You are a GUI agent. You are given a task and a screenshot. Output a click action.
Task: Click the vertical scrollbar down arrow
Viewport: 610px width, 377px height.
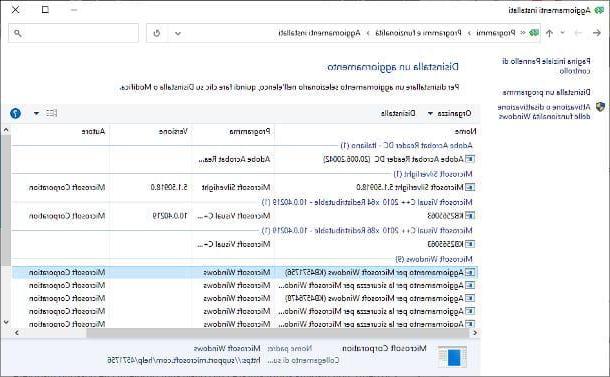pyautogui.click(x=6, y=322)
